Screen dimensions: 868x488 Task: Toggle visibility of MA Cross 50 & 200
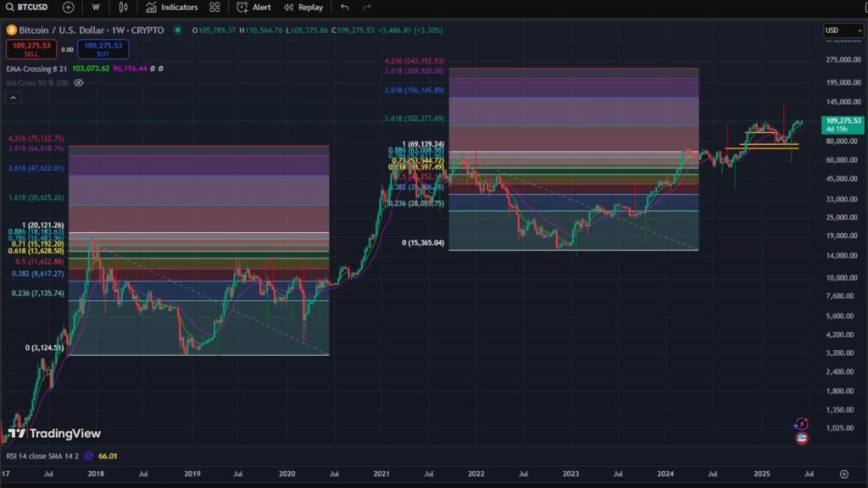coord(79,83)
